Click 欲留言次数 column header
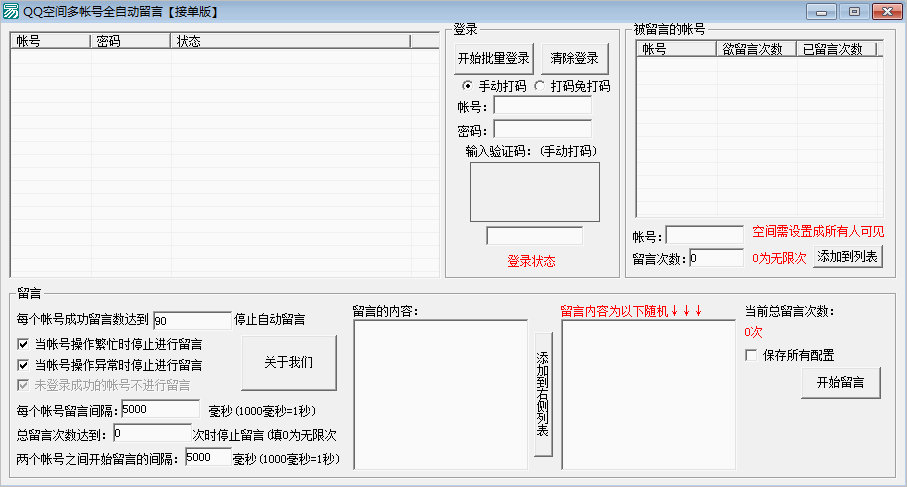Image resolution: width=907 pixels, height=487 pixels. click(x=757, y=49)
